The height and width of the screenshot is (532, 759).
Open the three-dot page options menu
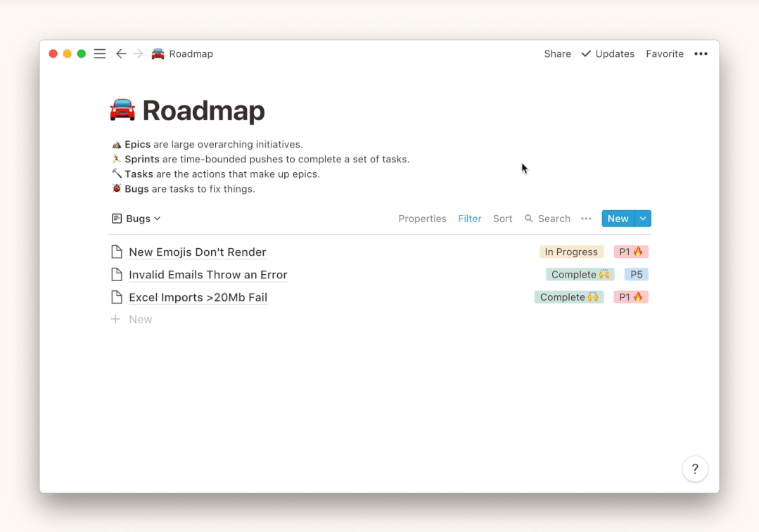click(701, 54)
